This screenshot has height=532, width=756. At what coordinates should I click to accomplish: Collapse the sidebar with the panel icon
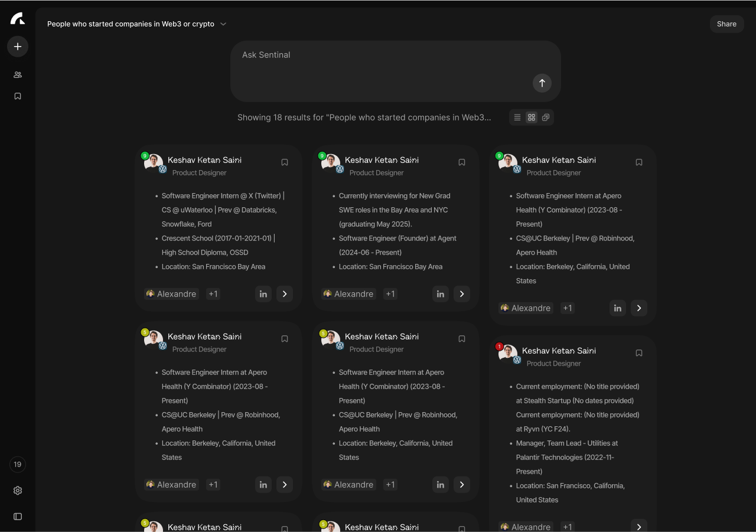tap(18, 516)
